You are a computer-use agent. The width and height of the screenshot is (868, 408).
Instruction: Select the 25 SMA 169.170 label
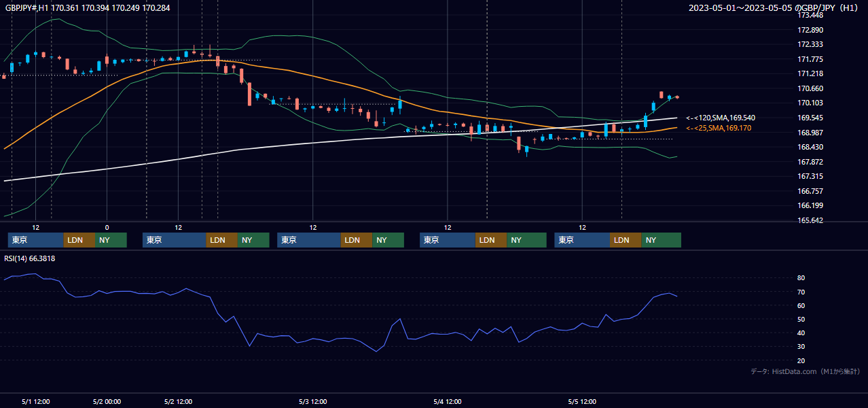pyautogui.click(x=718, y=128)
